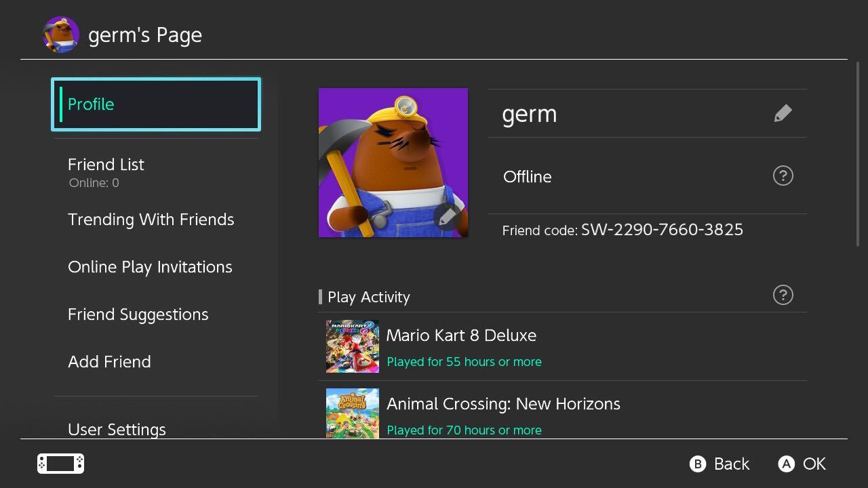The width and height of the screenshot is (868, 488).
Task: Select the Profile menu item
Action: (x=156, y=104)
